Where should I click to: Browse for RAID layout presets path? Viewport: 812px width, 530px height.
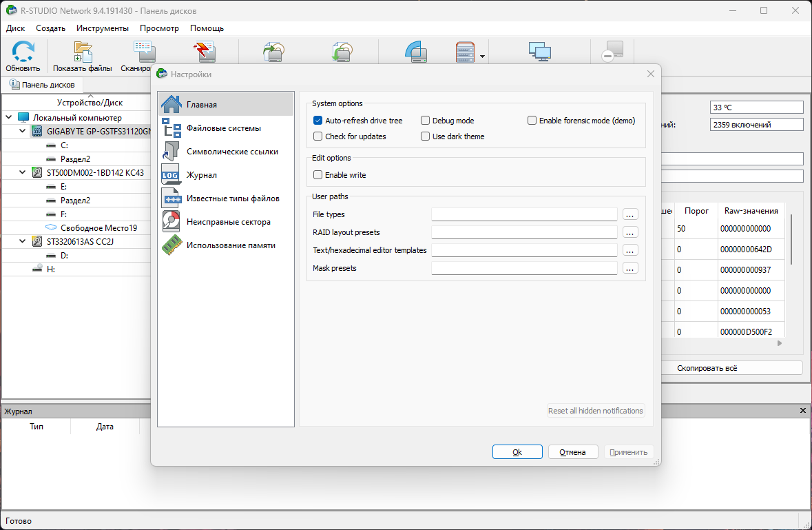[x=629, y=233]
